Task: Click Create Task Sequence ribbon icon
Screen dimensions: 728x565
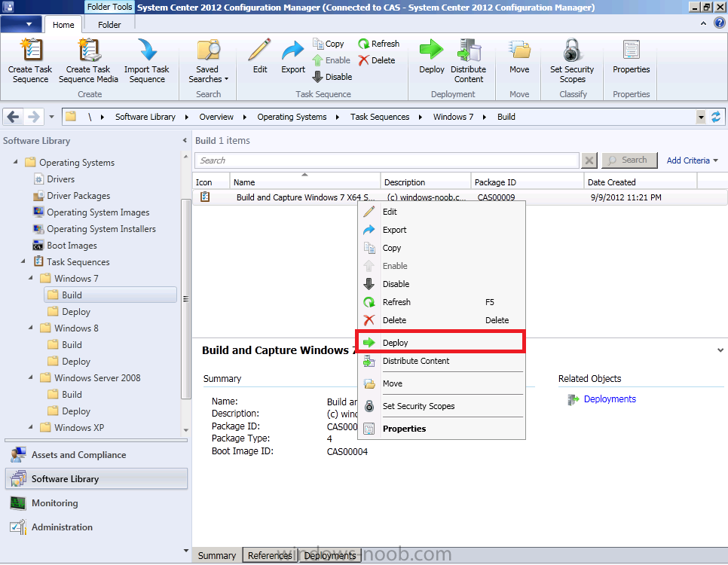Action: tap(31, 50)
